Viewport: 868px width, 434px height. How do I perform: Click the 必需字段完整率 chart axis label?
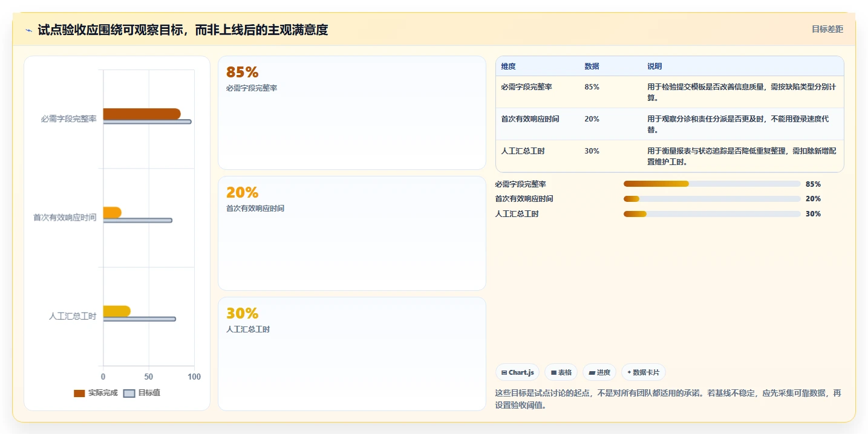pyautogui.click(x=69, y=119)
